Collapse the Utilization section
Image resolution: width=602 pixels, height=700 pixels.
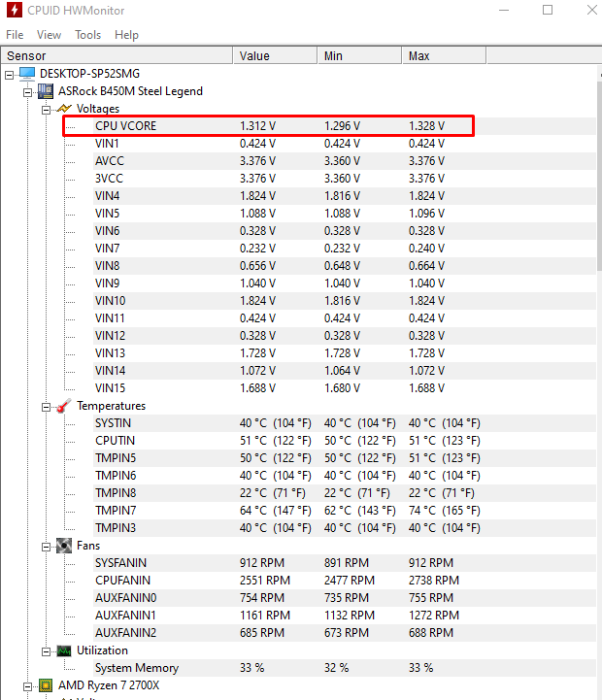[x=46, y=652]
